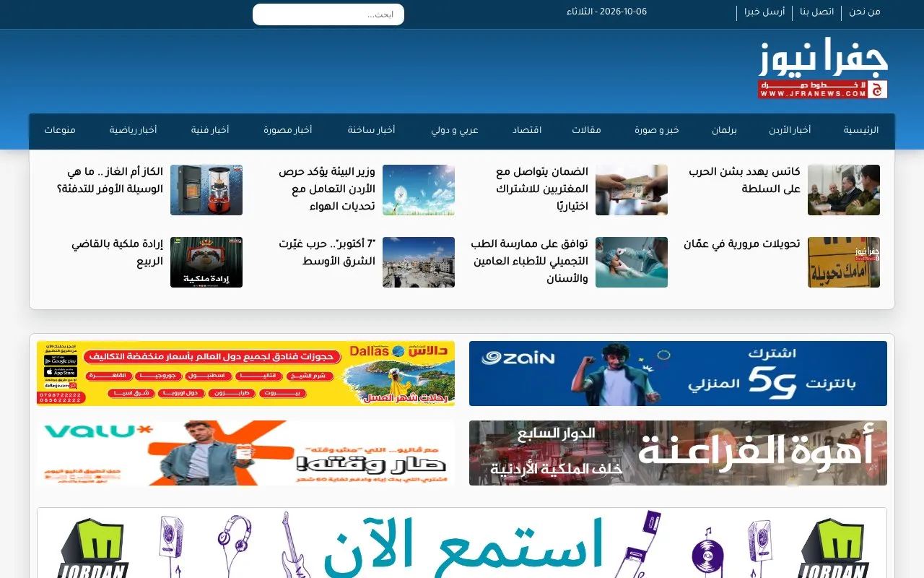Open the اقتصاد menu item
The image size is (924, 578).
[x=527, y=131]
